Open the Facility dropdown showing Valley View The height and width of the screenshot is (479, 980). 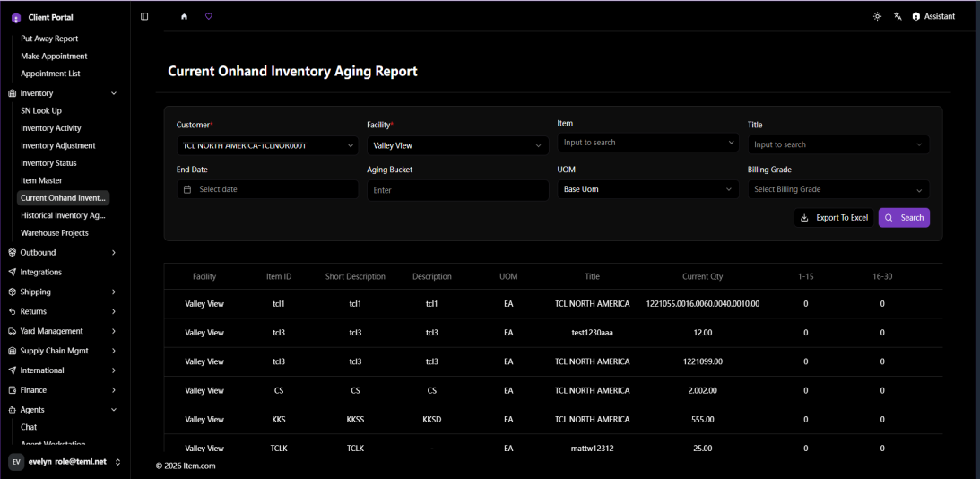click(x=457, y=145)
